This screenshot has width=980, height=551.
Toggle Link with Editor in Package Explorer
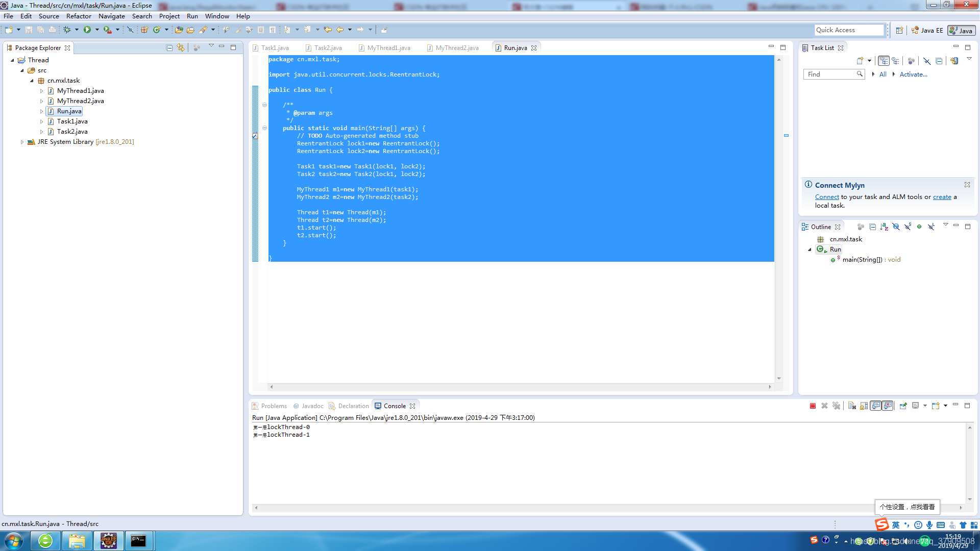(181, 48)
